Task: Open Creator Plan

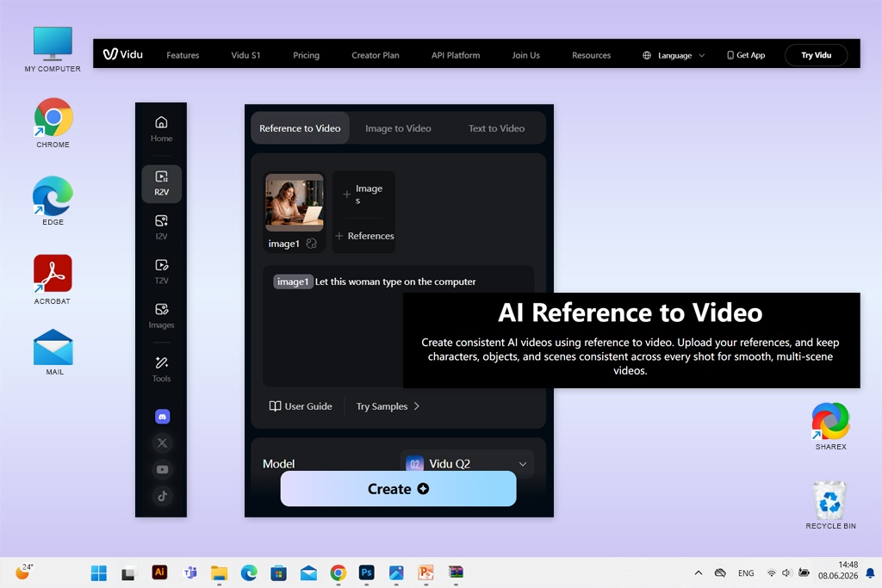Action: point(376,55)
